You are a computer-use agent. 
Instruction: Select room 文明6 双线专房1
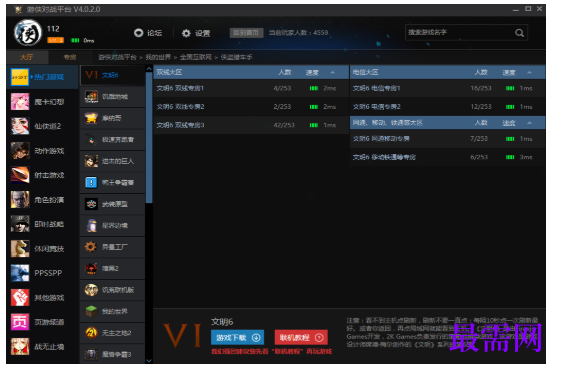coord(251,88)
